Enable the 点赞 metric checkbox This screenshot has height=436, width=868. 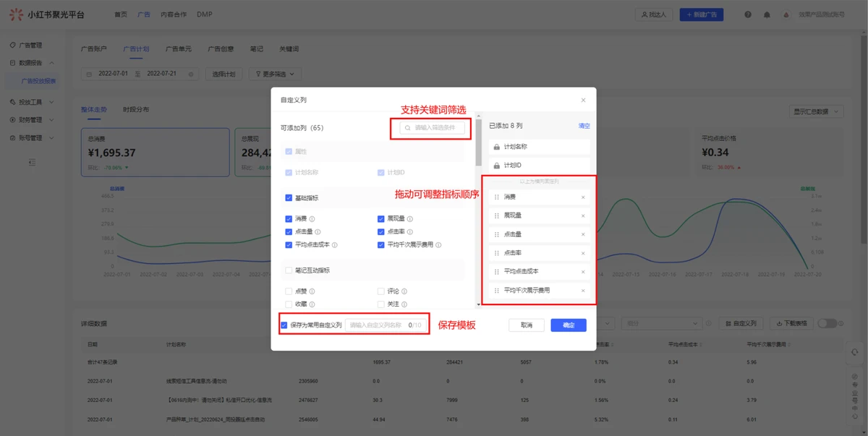tap(289, 291)
